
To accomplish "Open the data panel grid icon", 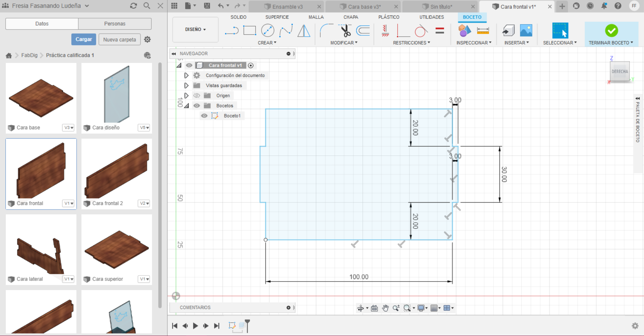I will (174, 6).
